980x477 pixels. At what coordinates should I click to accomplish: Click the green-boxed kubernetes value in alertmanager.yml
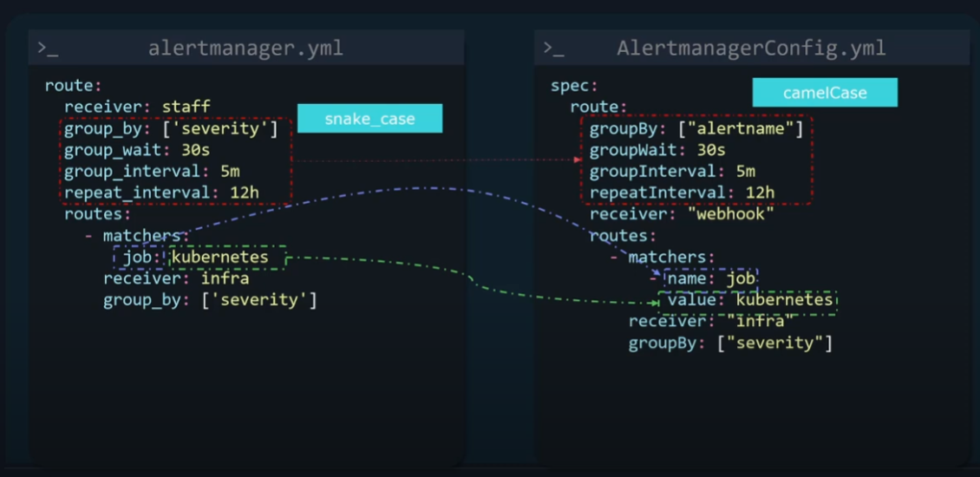coord(220,258)
